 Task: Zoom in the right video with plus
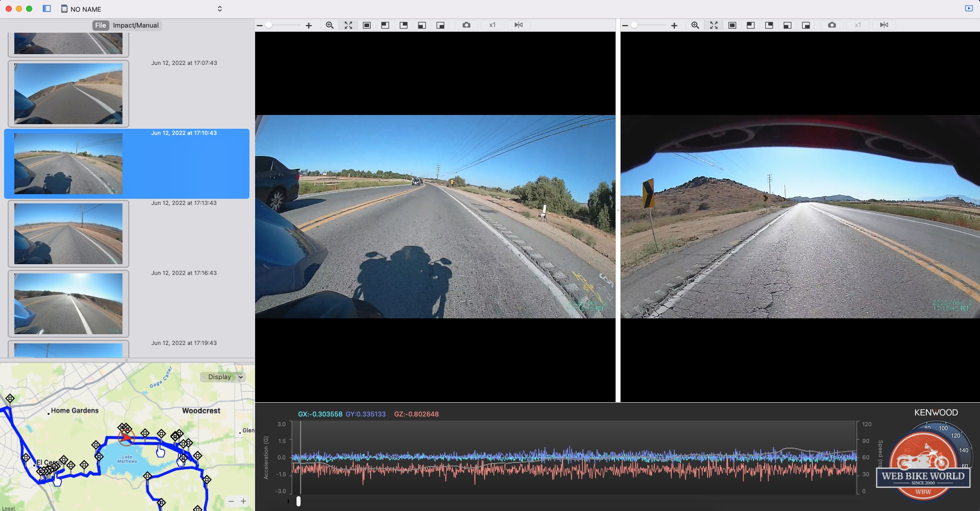click(674, 25)
